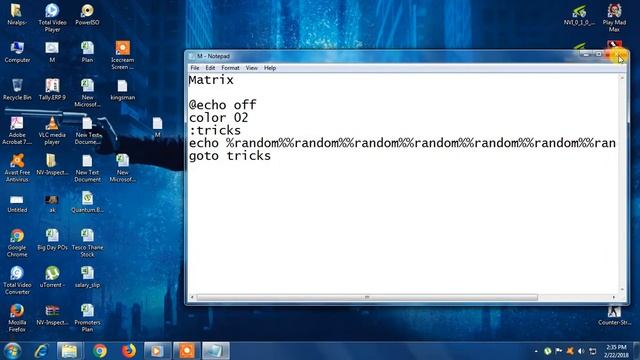Image resolution: width=640 pixels, height=360 pixels.
Task: Select the kingsman file icon
Action: tap(122, 89)
